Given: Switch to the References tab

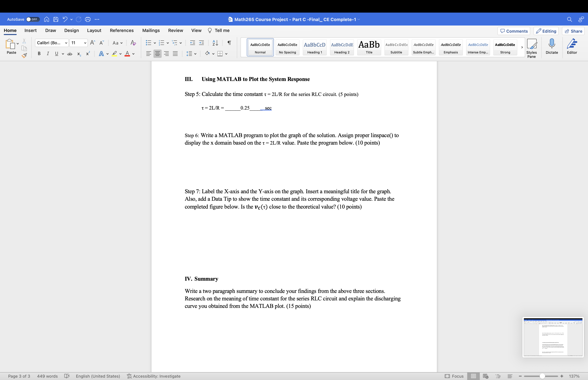Looking at the screenshot, I should (121, 30).
